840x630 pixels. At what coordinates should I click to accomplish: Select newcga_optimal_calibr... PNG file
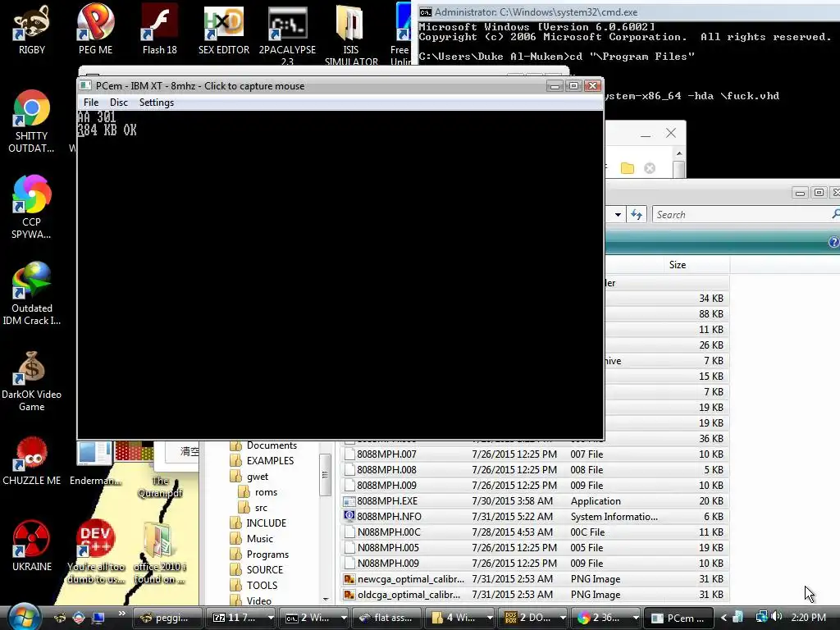[x=534, y=578]
